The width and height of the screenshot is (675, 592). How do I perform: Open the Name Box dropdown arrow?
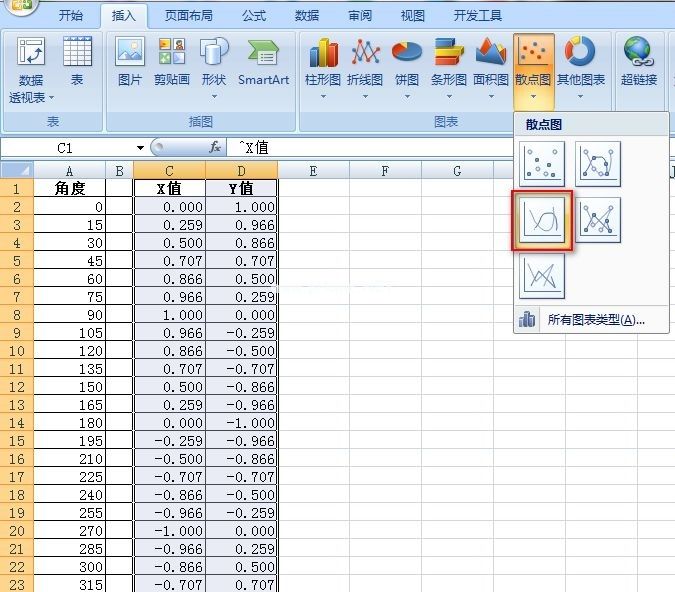coord(140,148)
